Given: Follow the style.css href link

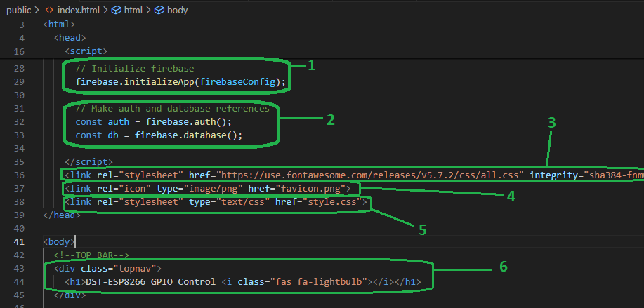Looking at the screenshot, I should tap(334, 202).
